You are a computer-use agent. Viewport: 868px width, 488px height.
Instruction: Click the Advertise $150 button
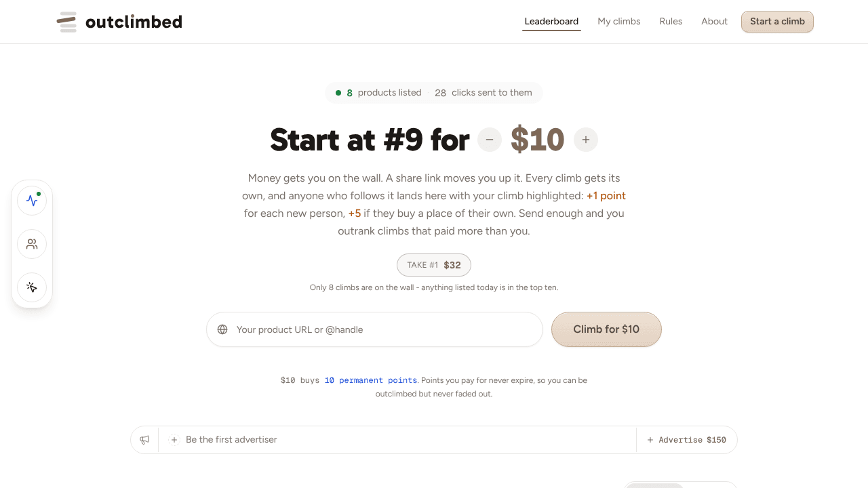click(686, 440)
